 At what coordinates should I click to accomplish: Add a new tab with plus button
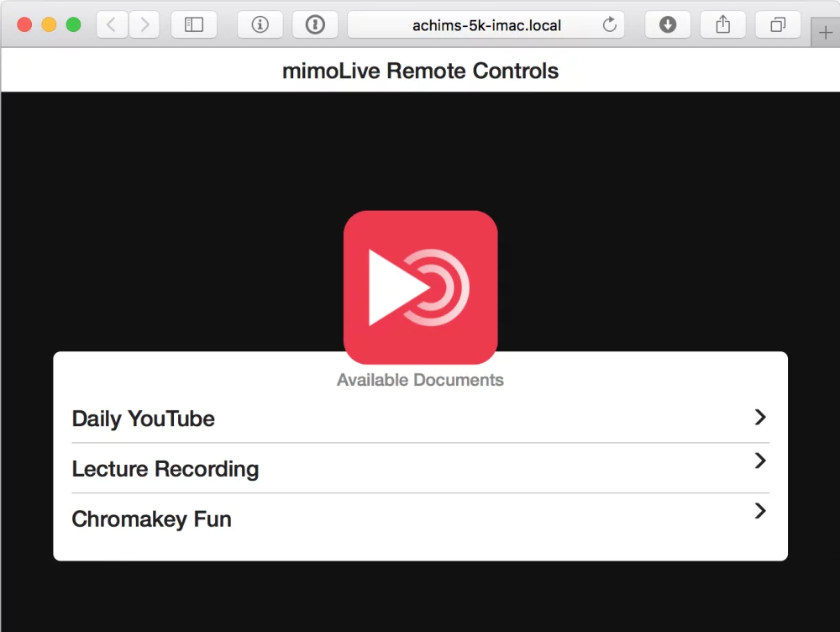point(826,33)
